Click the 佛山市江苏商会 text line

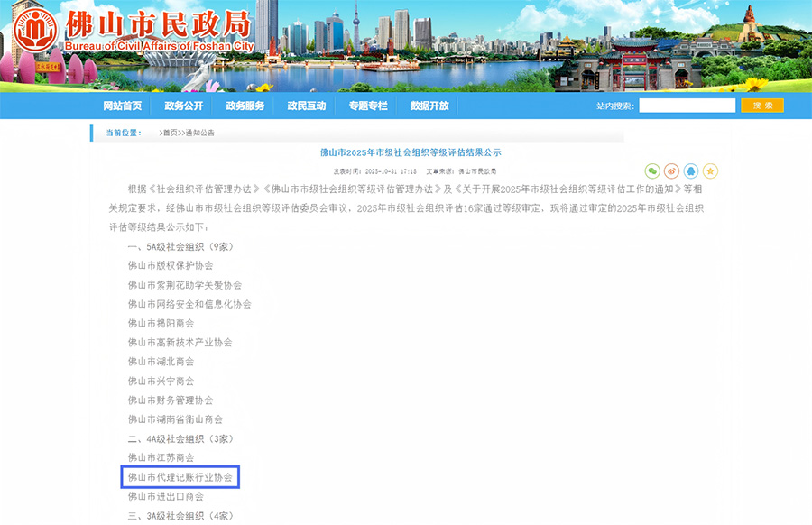point(161,457)
